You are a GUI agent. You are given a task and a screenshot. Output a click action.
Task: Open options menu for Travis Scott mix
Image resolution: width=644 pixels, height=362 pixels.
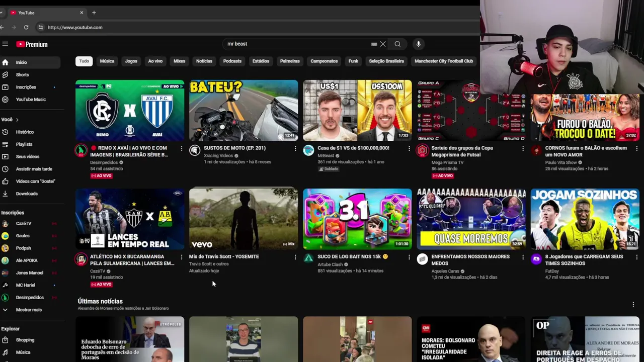(295, 257)
